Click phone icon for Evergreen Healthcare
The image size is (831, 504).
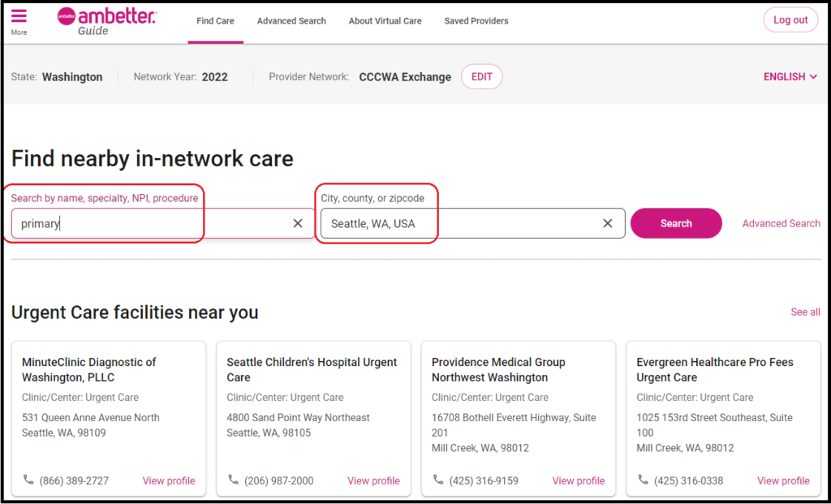643,480
